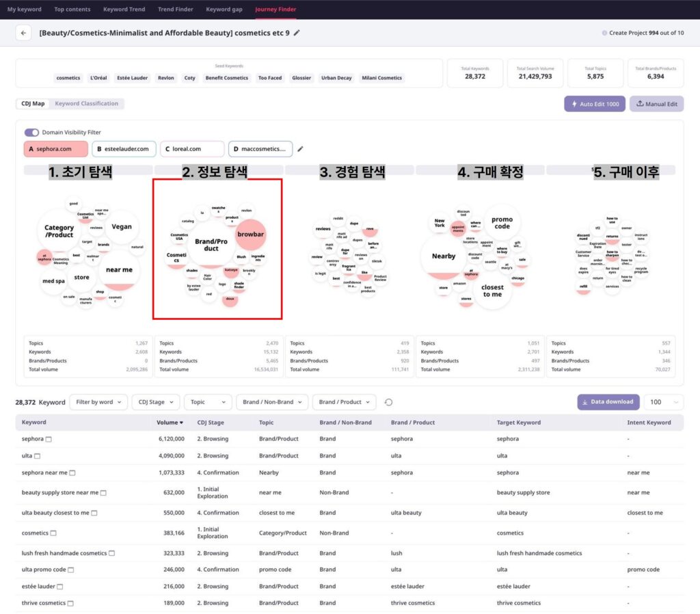The width and height of the screenshot is (700, 614).
Task: Click the back arrow button
Action: click(x=23, y=33)
